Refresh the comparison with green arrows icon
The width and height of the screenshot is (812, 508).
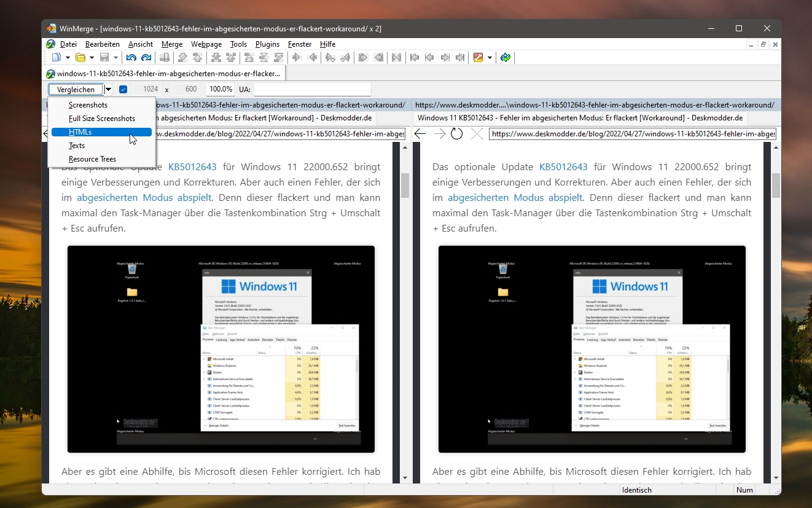pos(506,58)
